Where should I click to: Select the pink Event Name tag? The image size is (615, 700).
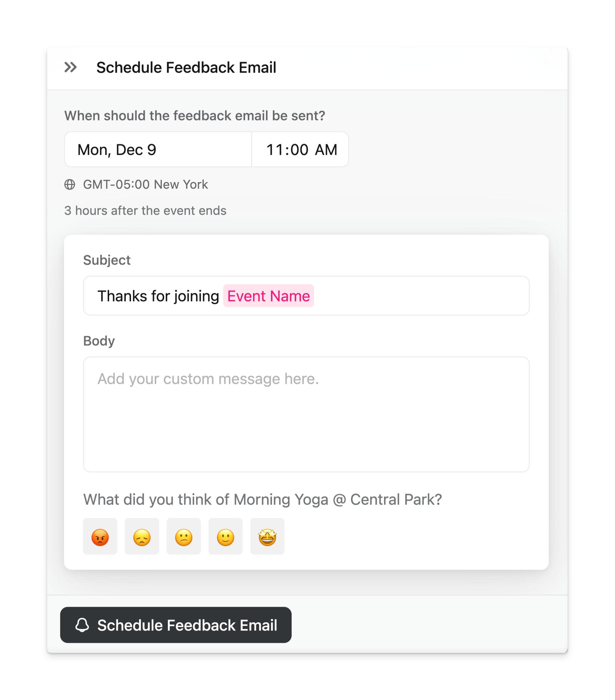(x=268, y=296)
